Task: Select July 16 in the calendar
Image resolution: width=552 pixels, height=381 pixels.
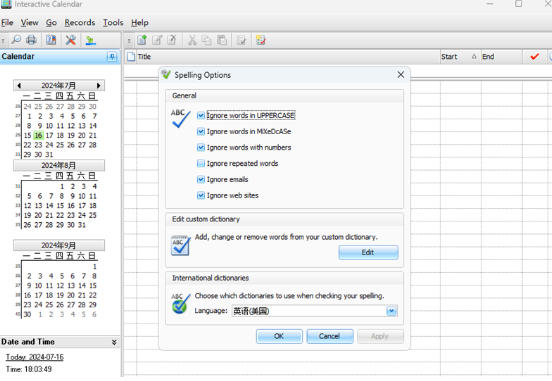Action: click(x=38, y=135)
